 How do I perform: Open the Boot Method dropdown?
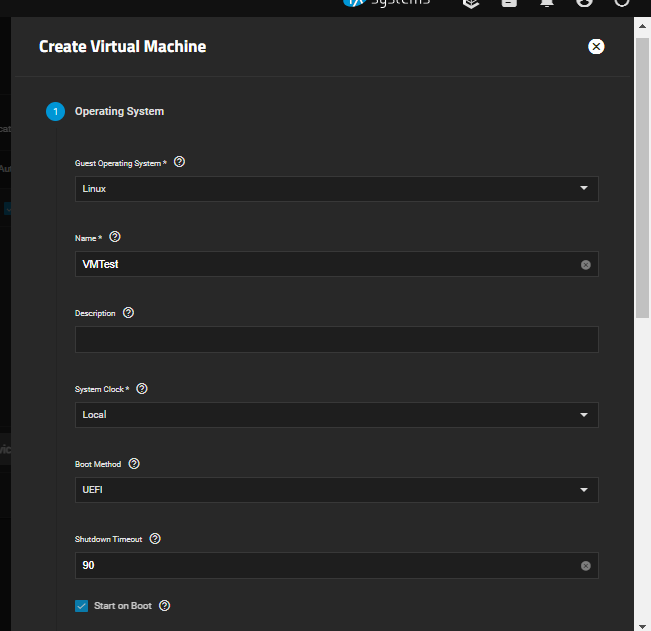click(337, 490)
